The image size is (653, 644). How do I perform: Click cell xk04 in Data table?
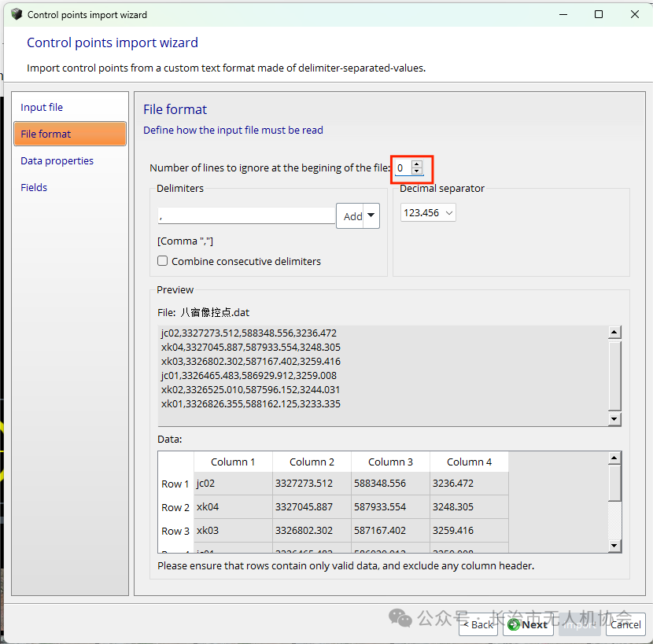[233, 507]
